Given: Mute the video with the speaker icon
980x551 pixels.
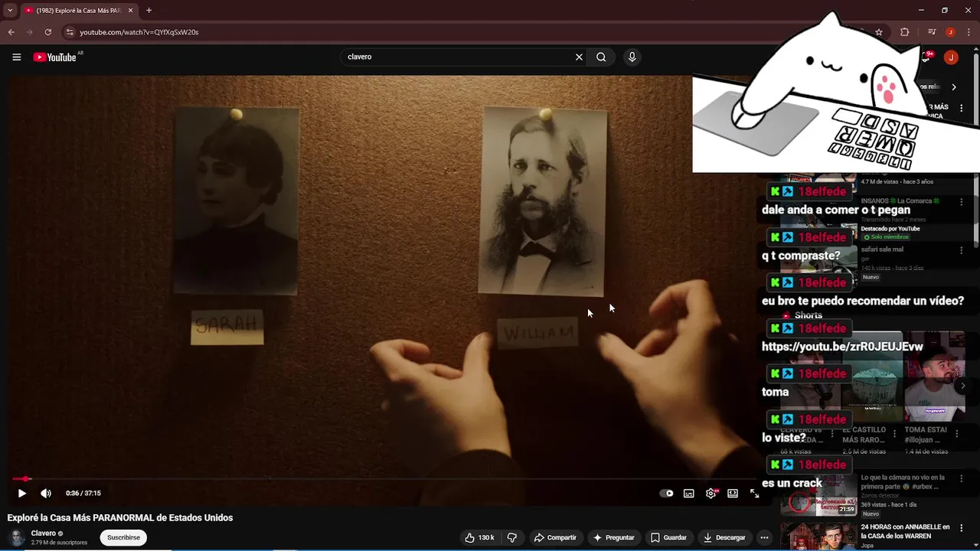Looking at the screenshot, I should (x=46, y=494).
